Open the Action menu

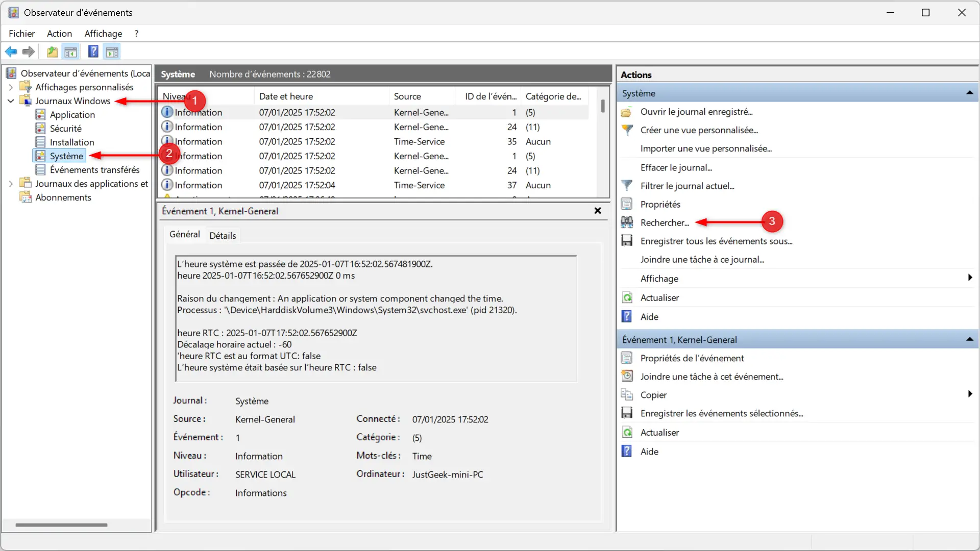(59, 33)
